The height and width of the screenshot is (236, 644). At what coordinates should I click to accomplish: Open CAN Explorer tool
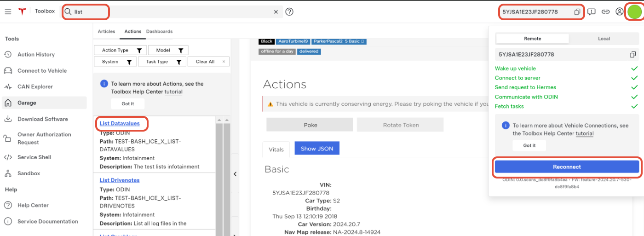click(35, 86)
